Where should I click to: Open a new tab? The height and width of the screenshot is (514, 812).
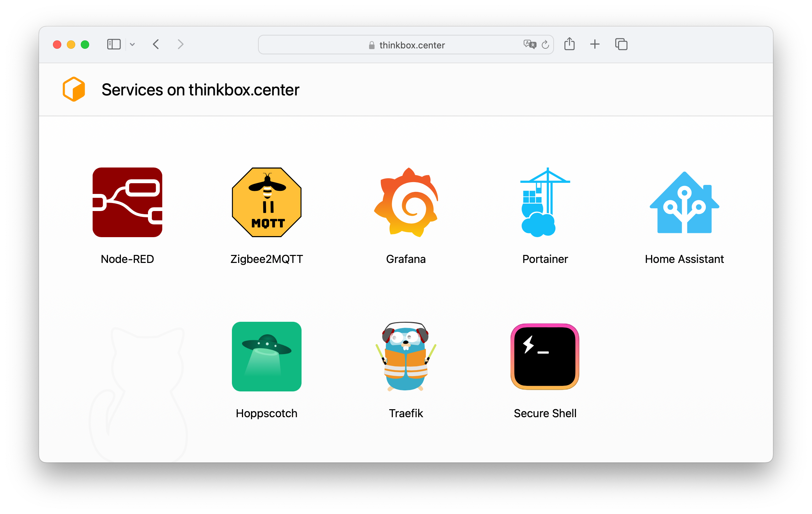595,44
